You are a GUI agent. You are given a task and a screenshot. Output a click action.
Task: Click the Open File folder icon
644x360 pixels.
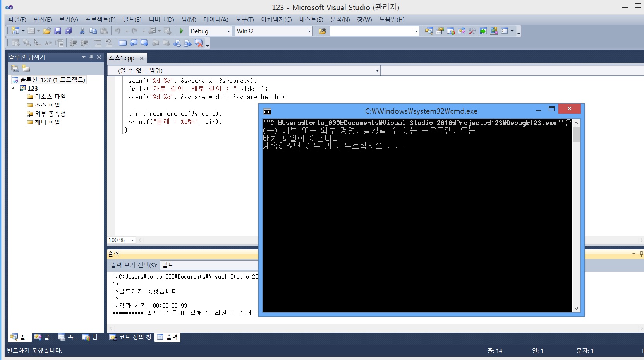click(x=47, y=31)
